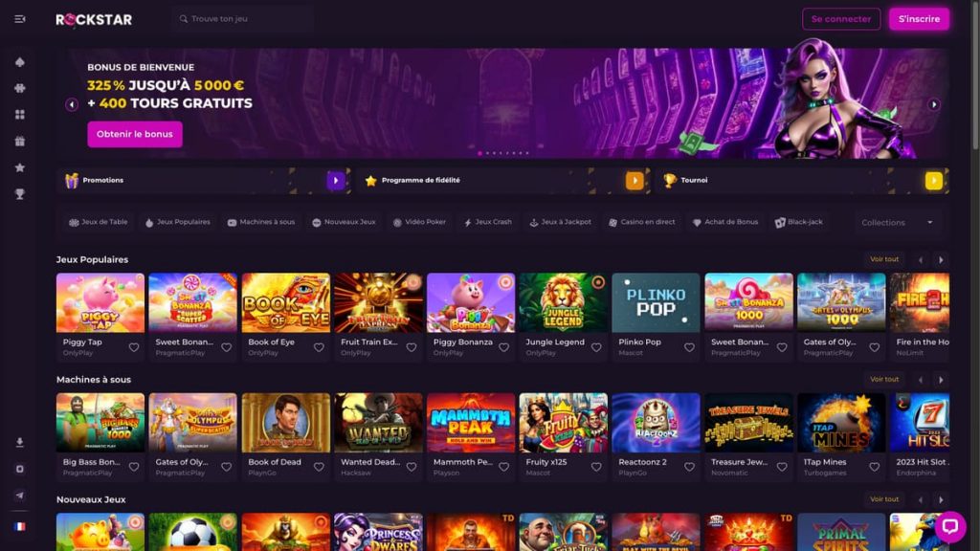The height and width of the screenshot is (551, 980).
Task: Click the Obtenir le bonus button
Action: pyautogui.click(x=135, y=134)
